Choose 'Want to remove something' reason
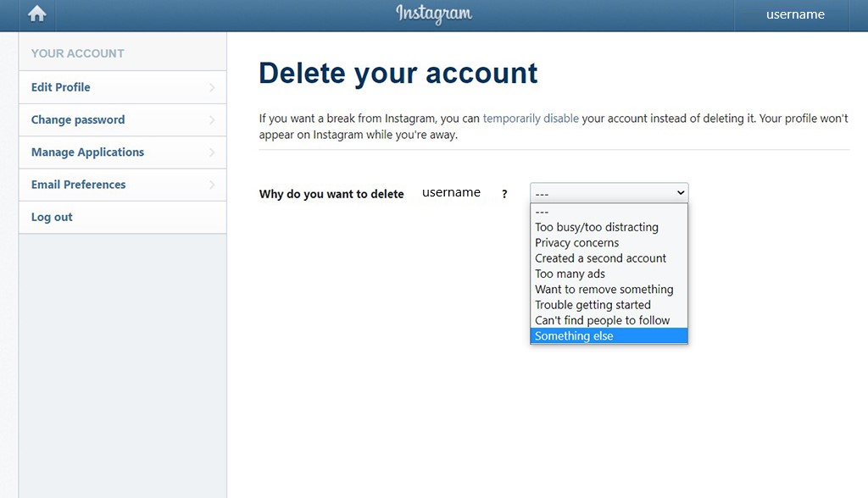Viewport: 868px width, 498px height. [609, 290]
